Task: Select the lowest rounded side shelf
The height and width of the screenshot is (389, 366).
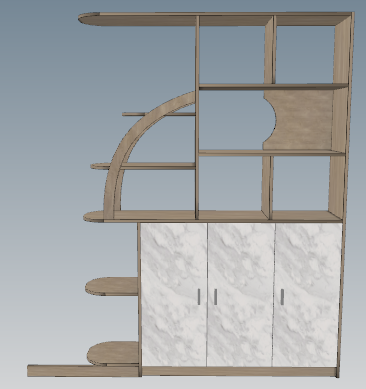Action: click(113, 353)
